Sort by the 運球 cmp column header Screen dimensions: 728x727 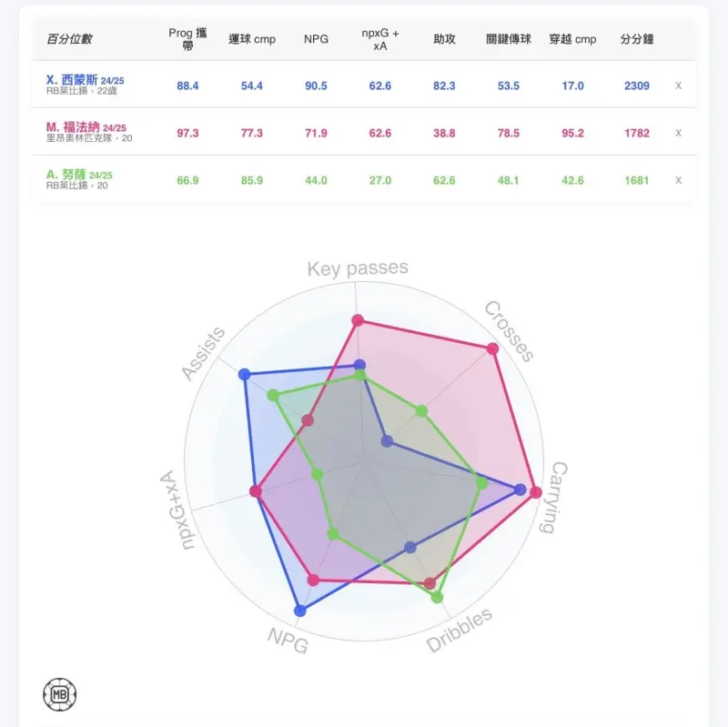(252, 39)
